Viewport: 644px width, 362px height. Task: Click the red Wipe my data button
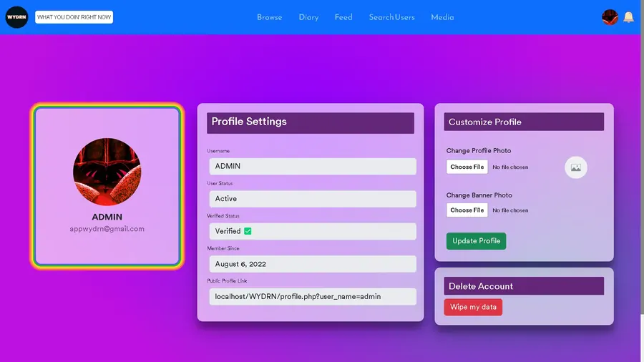click(x=473, y=307)
